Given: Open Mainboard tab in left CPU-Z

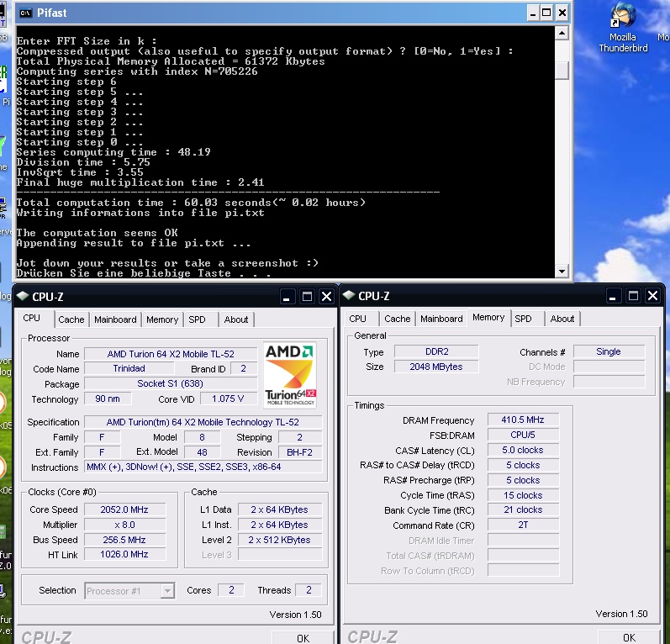Looking at the screenshot, I should pyautogui.click(x=115, y=319).
